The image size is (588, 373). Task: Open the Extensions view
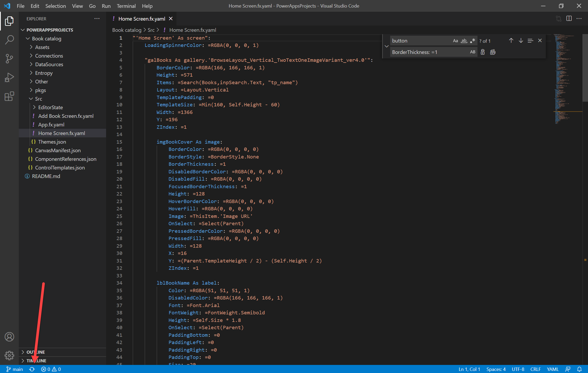(9, 96)
